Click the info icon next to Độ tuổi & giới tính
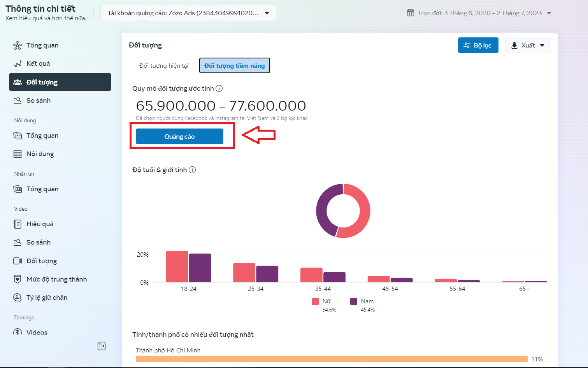The width and height of the screenshot is (588, 368). [x=192, y=170]
